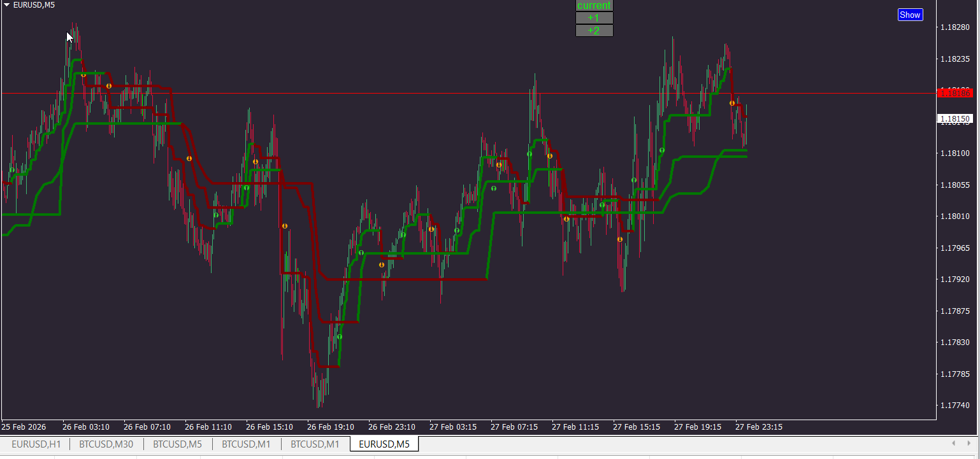Toggle the 'current' timeframe button

point(594,6)
